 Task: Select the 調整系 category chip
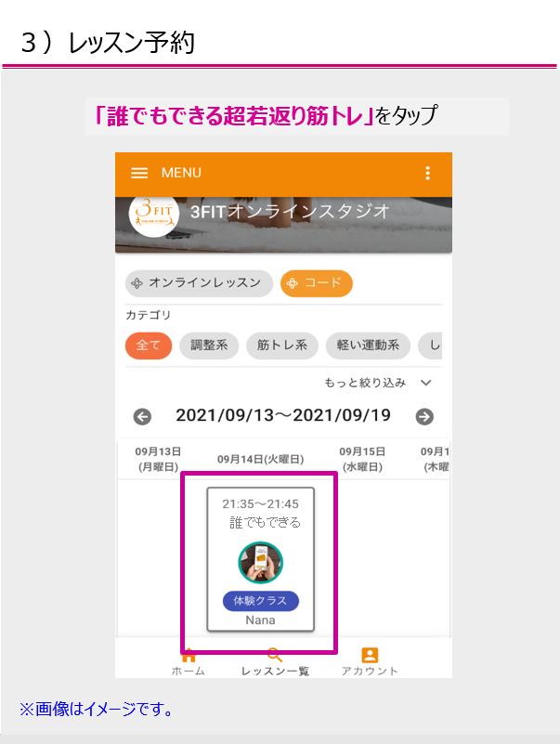click(209, 346)
